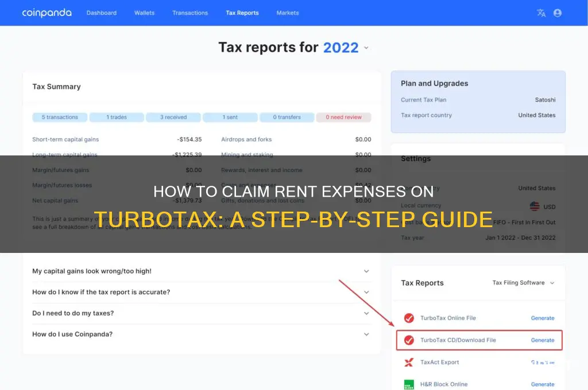Image resolution: width=588 pixels, height=390 pixels.
Task: Click the TurboTax CD/Download File checkmark icon
Action: click(x=409, y=340)
